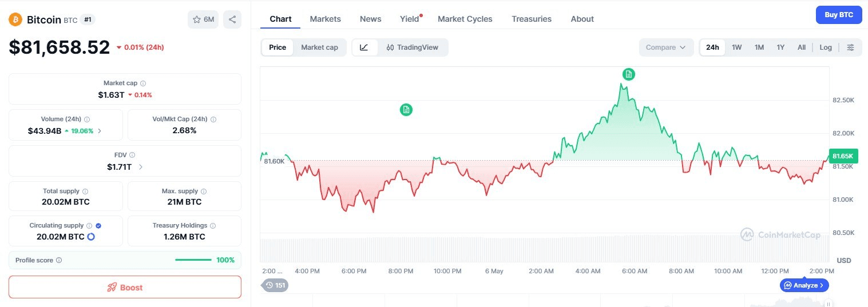This screenshot has height=307, width=868.
Task: Select the All time range
Action: click(x=802, y=47)
